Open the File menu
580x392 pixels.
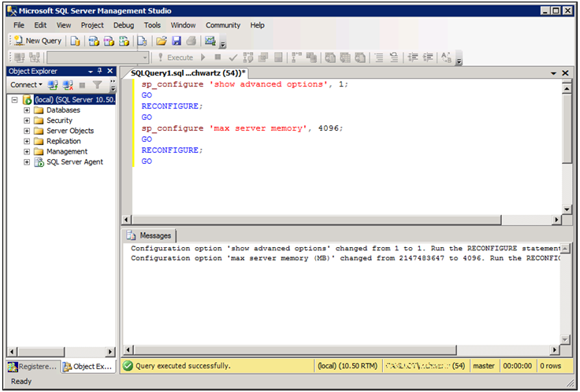[x=19, y=25]
